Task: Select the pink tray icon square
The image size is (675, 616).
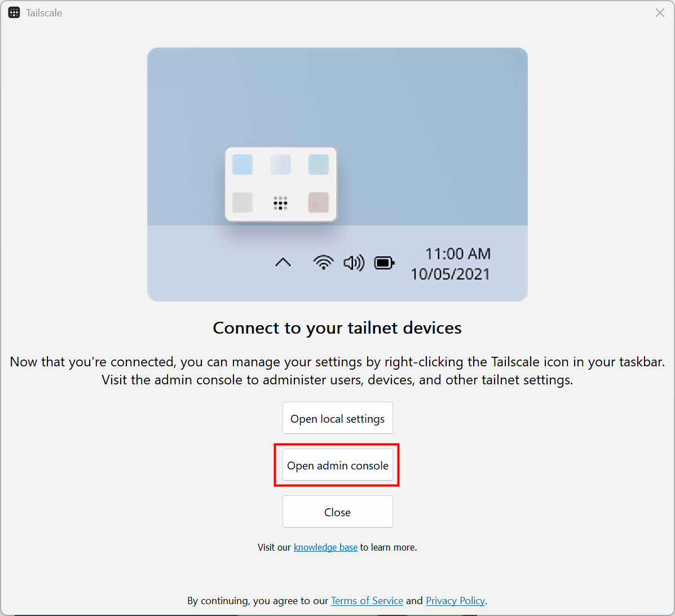Action: click(318, 202)
